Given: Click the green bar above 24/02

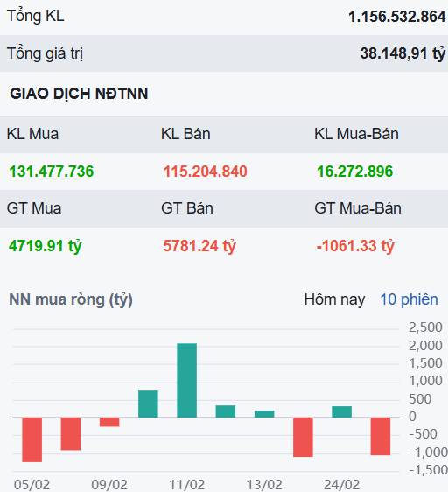Looking at the screenshot, I should pyautogui.click(x=341, y=412).
